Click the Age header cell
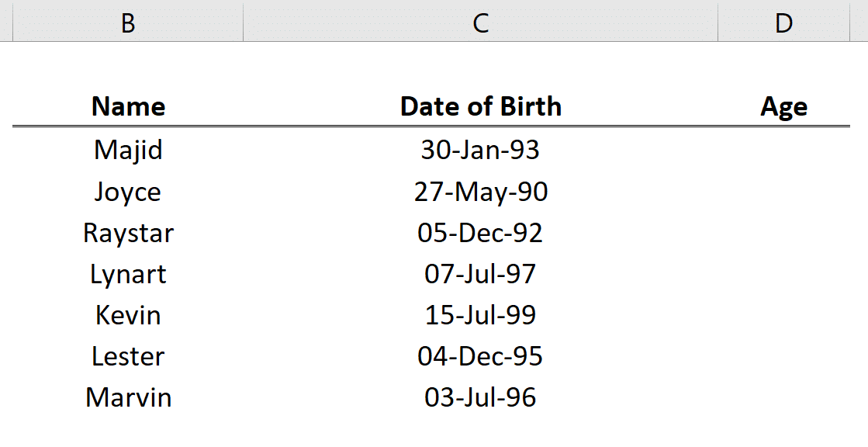The height and width of the screenshot is (447, 868). pyautogui.click(x=783, y=106)
